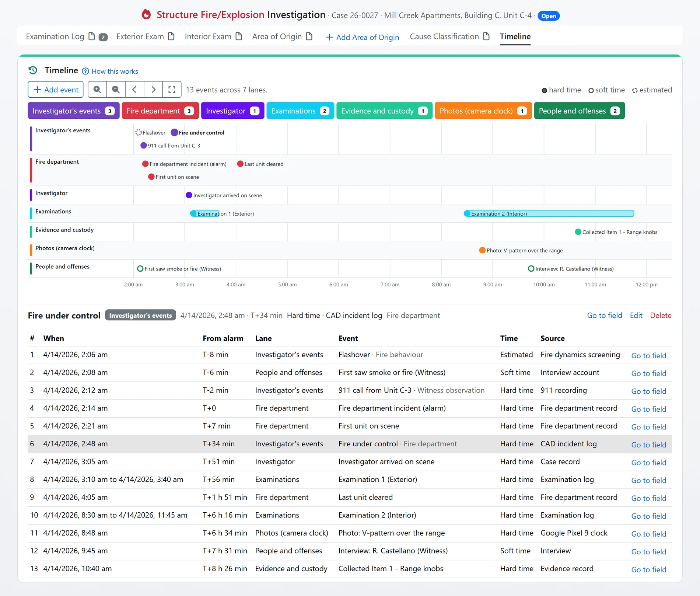Go to field for the Last unit cleared row
The width and height of the screenshot is (700, 596).
pyautogui.click(x=648, y=498)
